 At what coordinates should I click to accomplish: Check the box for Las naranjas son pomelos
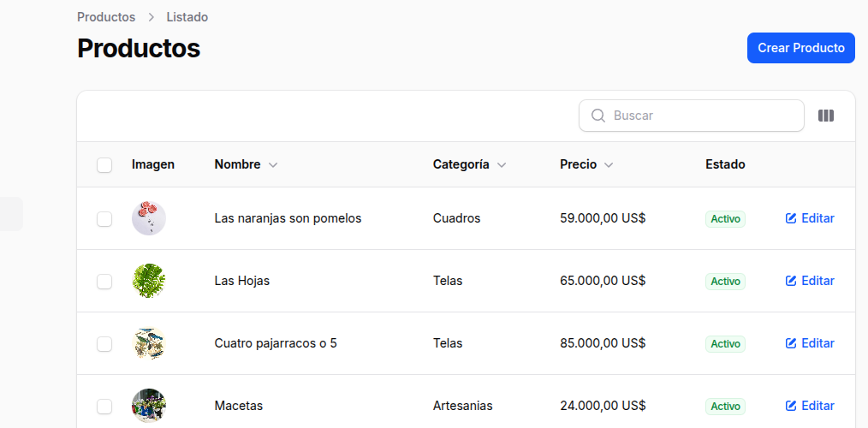[x=104, y=219]
